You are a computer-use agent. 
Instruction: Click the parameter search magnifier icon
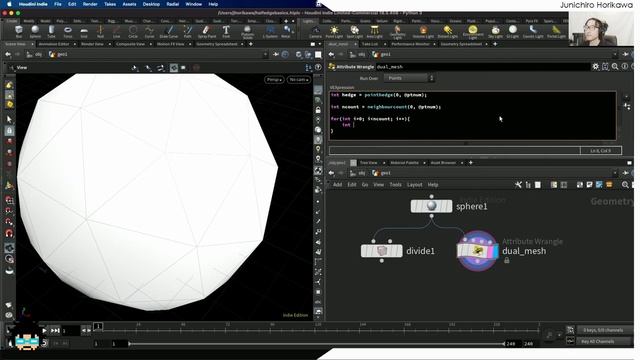(615, 67)
